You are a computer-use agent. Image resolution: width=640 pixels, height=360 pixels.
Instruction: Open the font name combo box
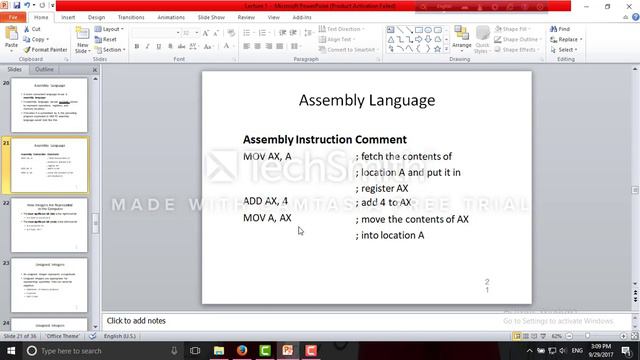[156, 33]
